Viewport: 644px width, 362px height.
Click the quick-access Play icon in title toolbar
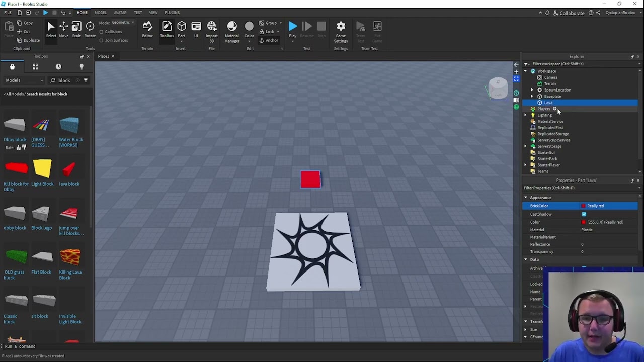pos(45,12)
